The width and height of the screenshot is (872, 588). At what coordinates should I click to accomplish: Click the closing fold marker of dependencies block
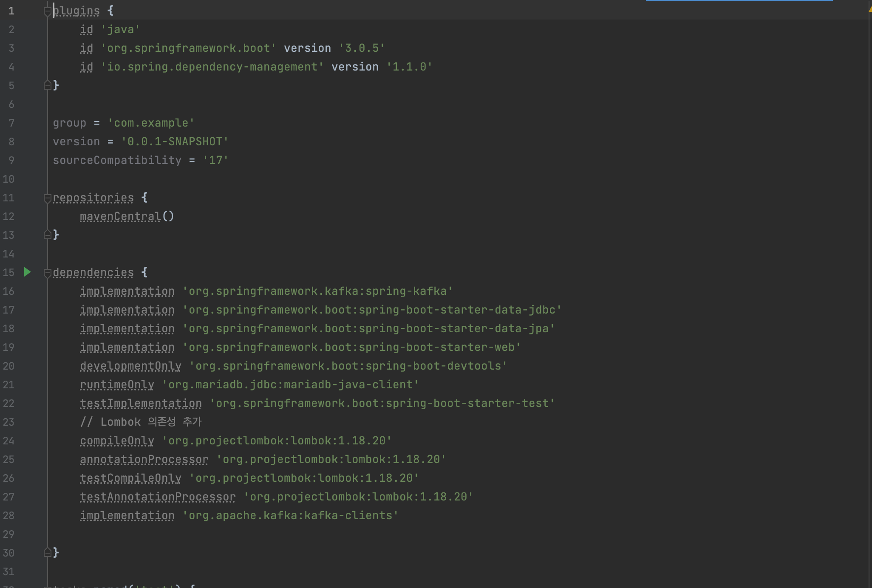47,553
